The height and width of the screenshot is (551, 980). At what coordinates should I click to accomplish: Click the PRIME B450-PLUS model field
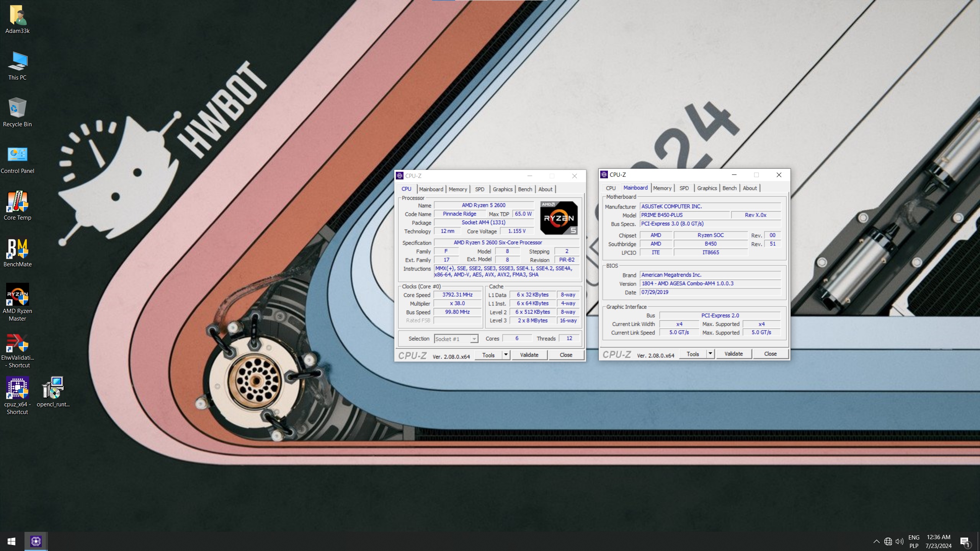tap(684, 215)
